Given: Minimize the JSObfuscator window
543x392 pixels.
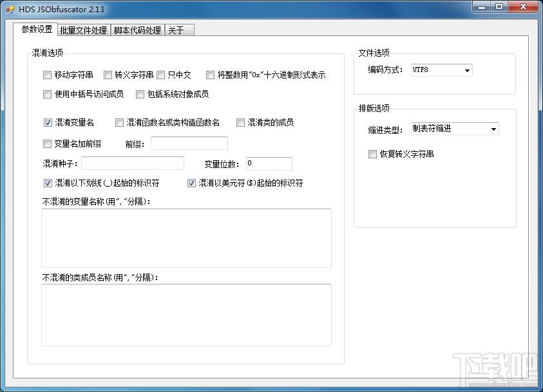Looking at the screenshot, I should click(481, 7).
